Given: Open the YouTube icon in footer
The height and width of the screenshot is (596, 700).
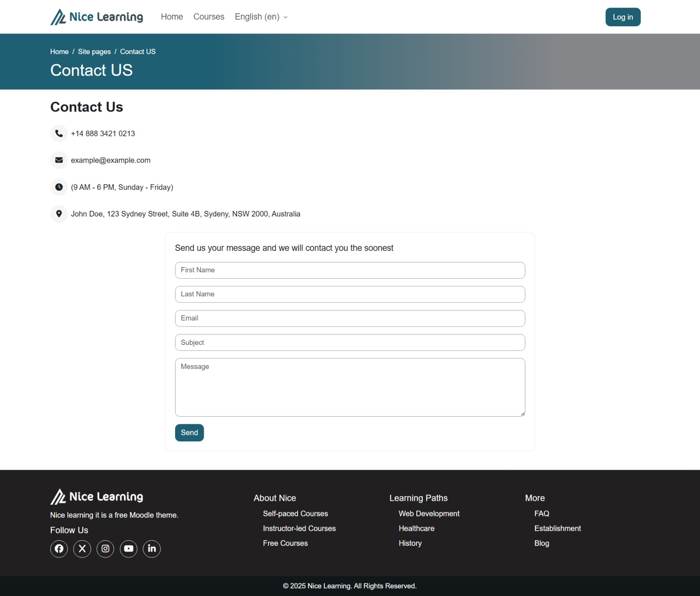Looking at the screenshot, I should click(x=128, y=549).
